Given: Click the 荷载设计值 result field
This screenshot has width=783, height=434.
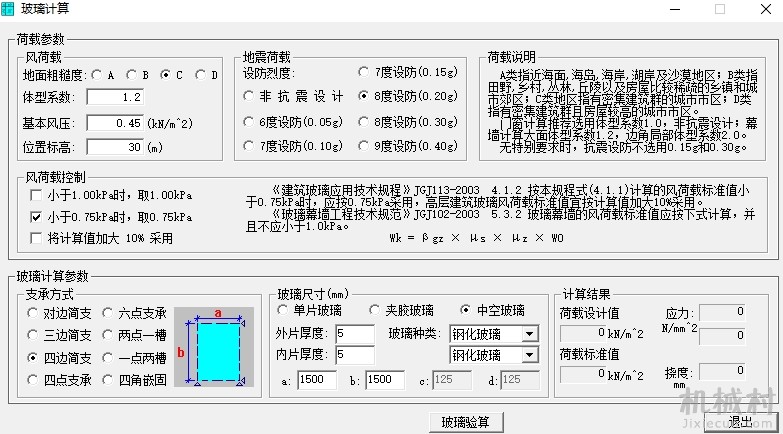Looking at the screenshot, I should point(583,333).
